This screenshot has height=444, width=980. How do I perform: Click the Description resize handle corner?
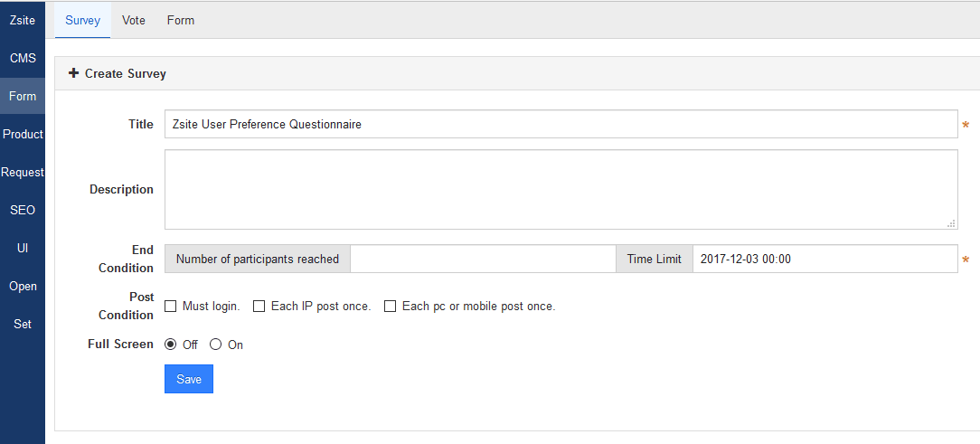(x=951, y=223)
